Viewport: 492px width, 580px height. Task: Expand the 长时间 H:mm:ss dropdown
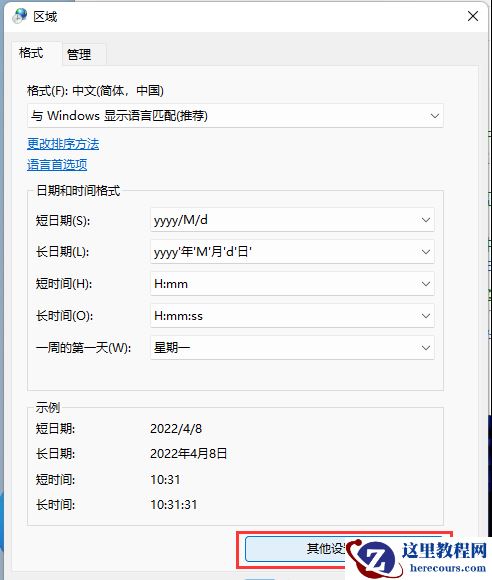pyautogui.click(x=292, y=316)
